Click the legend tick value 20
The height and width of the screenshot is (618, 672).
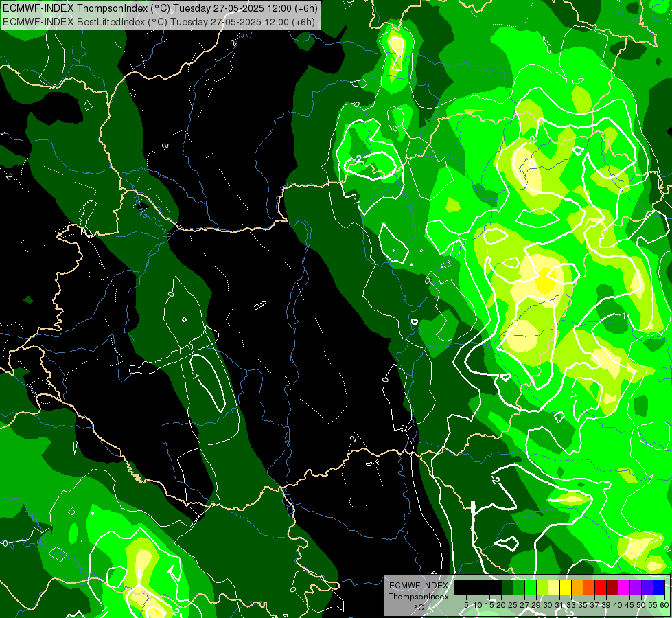click(501, 605)
